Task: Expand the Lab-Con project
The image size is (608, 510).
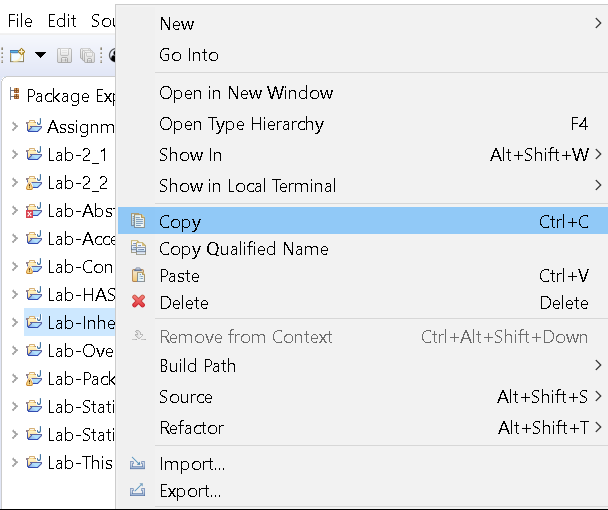Action: point(14,266)
